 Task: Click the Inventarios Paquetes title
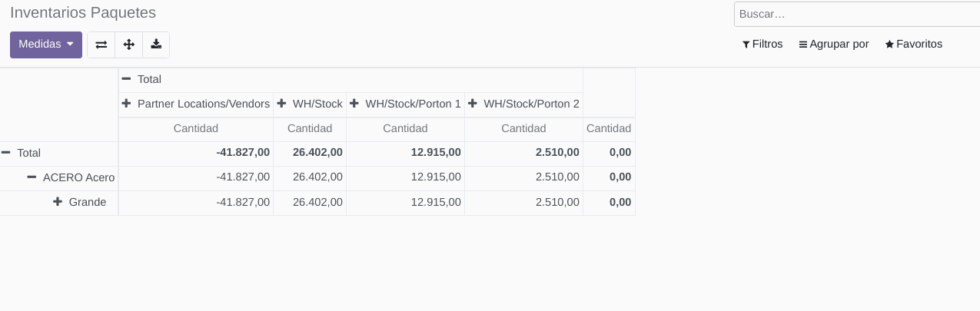(83, 13)
